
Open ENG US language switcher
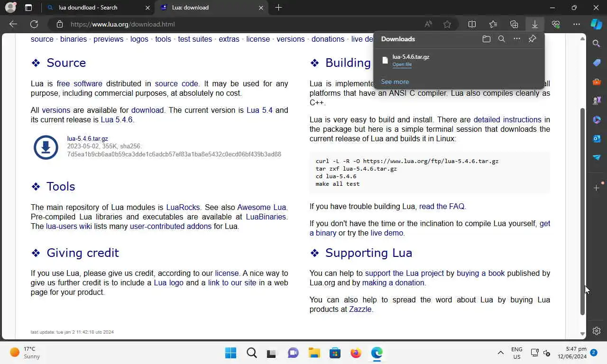tap(516, 353)
